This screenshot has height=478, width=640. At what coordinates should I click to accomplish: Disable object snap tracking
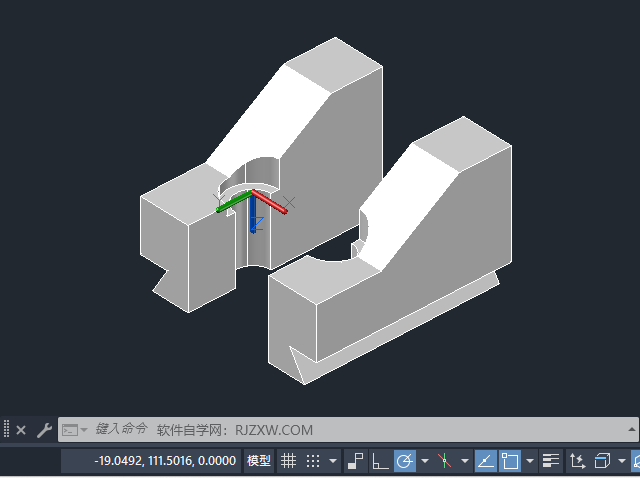(x=486, y=461)
